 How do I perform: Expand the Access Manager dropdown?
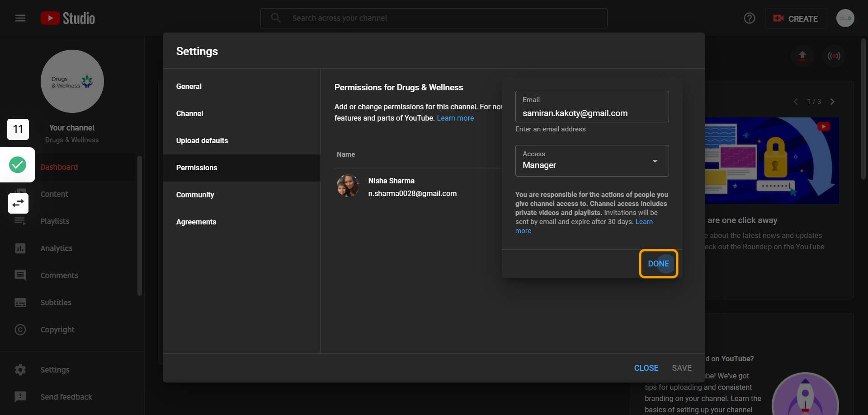pyautogui.click(x=592, y=161)
